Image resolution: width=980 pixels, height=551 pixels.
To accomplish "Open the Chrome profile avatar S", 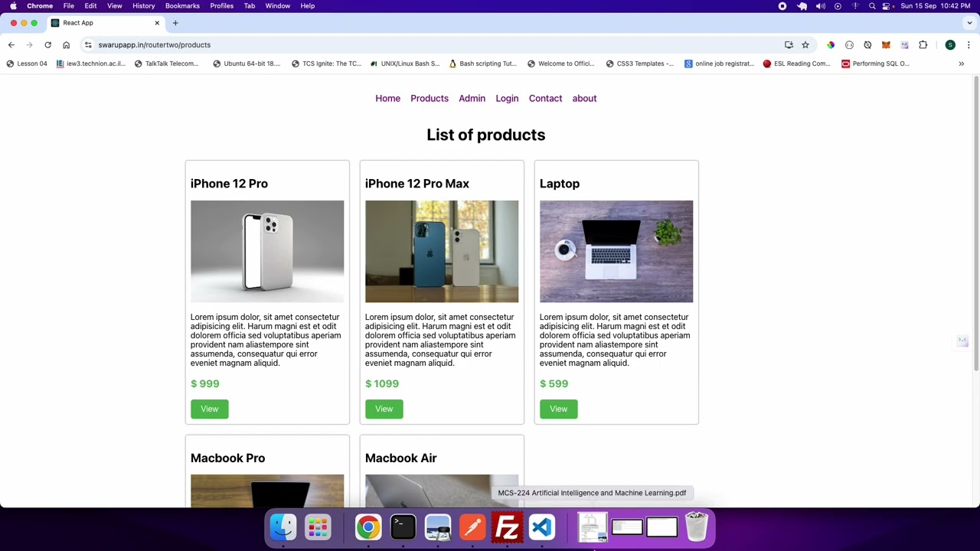I will click(950, 45).
